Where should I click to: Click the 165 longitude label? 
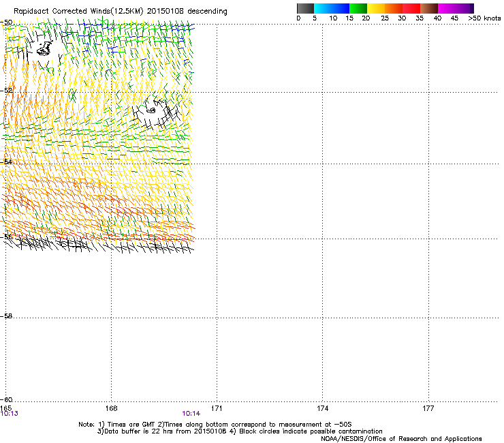click(x=6, y=408)
